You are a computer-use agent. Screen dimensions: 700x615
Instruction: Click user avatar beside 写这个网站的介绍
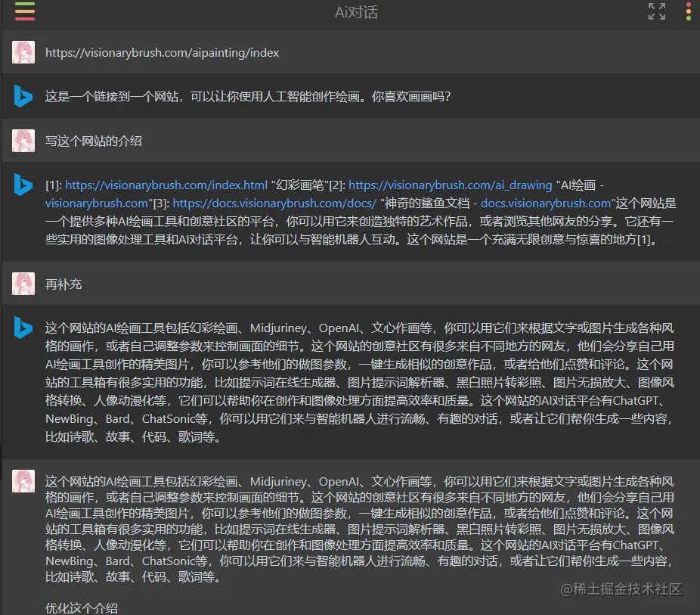pyautogui.click(x=23, y=141)
